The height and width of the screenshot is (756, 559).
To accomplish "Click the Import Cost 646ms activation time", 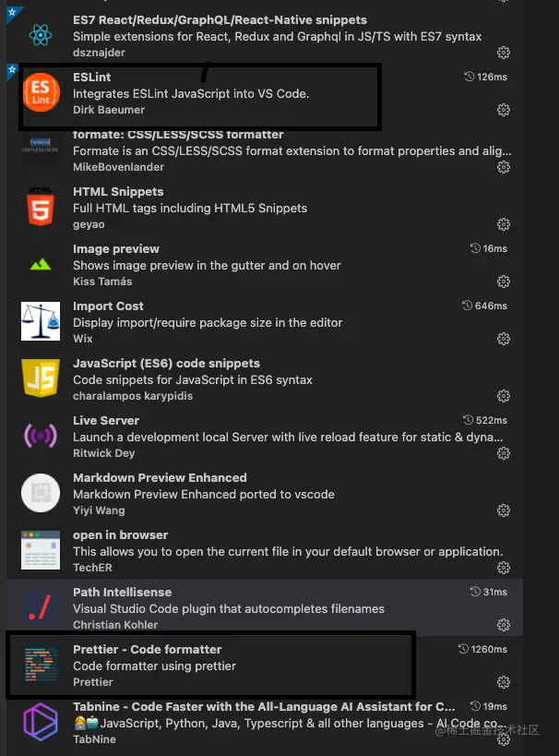I will (484, 306).
